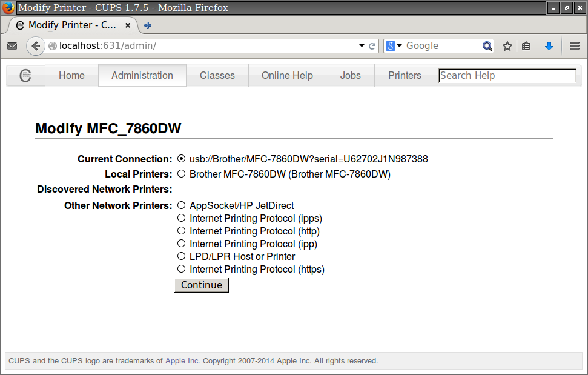Click the Google search magnifier icon
The width and height of the screenshot is (588, 375).
pyautogui.click(x=487, y=45)
